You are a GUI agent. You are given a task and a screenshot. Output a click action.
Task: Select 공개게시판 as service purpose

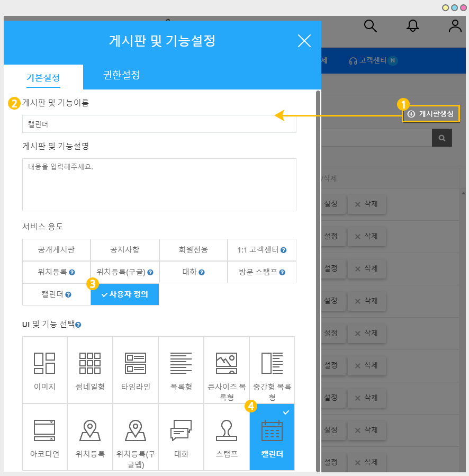(x=56, y=250)
